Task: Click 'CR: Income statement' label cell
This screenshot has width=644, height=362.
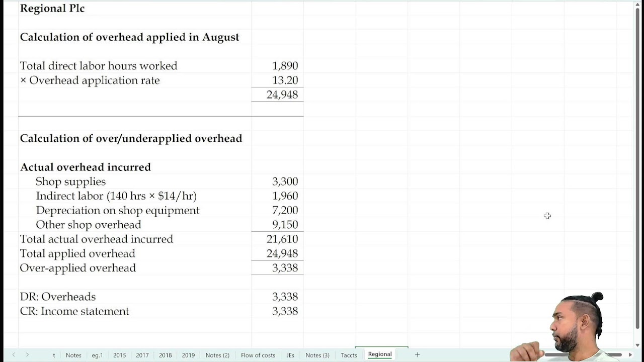Action: point(74,311)
